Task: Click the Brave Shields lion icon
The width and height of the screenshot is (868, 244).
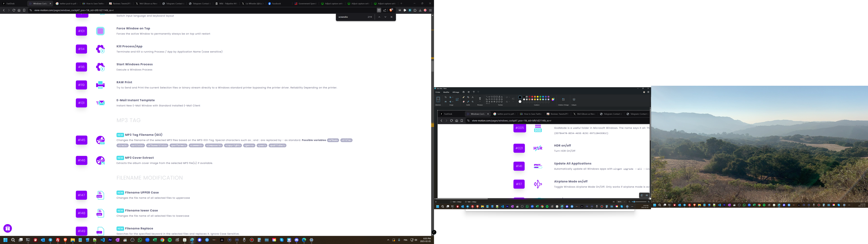Action: tap(391, 10)
